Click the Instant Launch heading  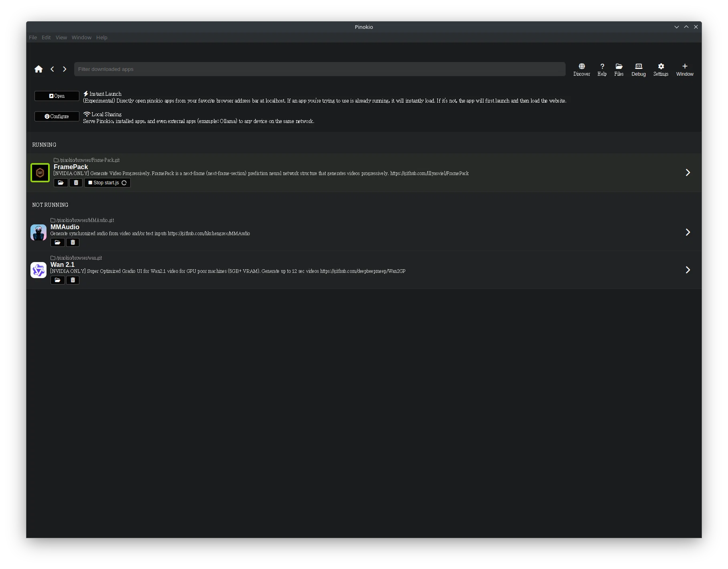pyautogui.click(x=105, y=94)
